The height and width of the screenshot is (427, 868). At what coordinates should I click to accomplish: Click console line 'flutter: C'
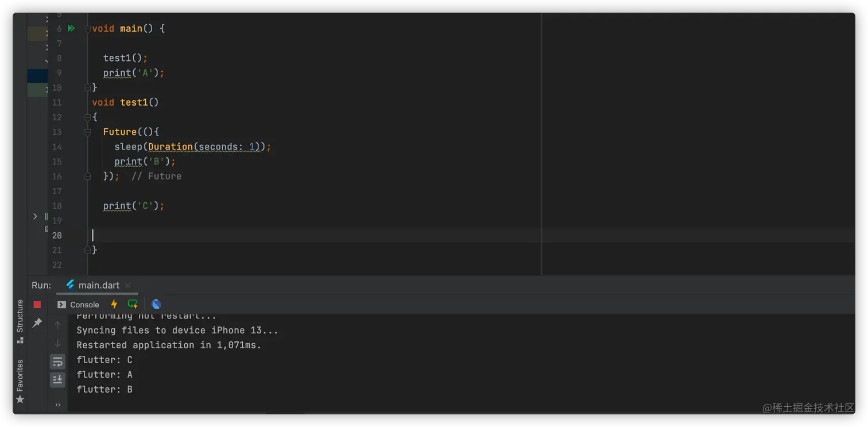(x=104, y=360)
